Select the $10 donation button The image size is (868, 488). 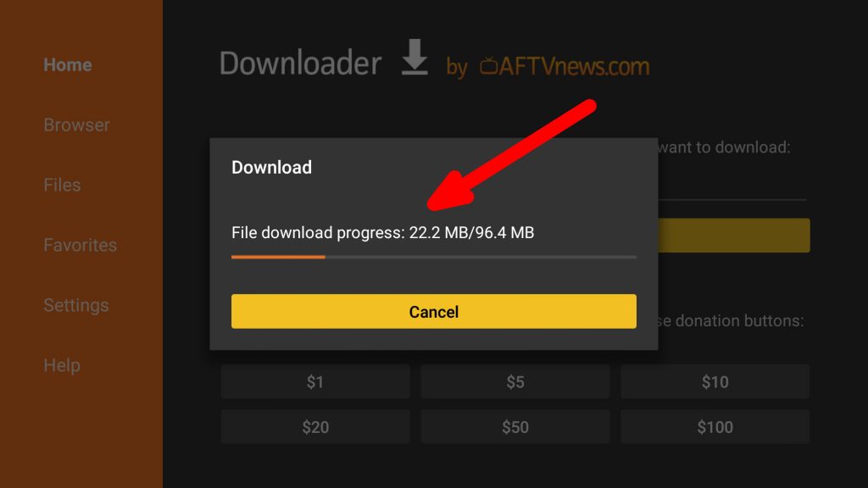click(x=715, y=382)
